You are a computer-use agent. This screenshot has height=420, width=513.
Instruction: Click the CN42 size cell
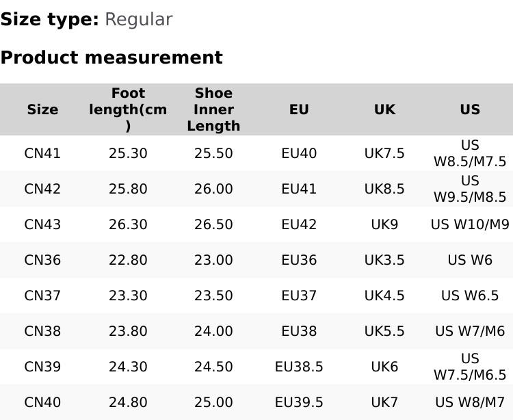click(42, 189)
